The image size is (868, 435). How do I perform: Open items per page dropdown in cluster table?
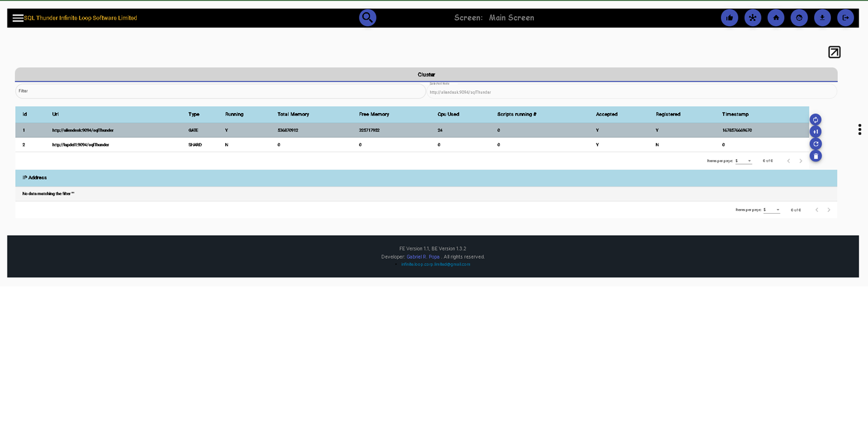point(744,161)
